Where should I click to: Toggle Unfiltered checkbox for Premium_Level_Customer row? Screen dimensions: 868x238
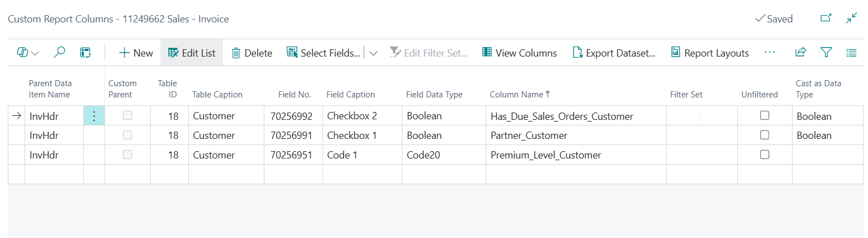tap(765, 155)
